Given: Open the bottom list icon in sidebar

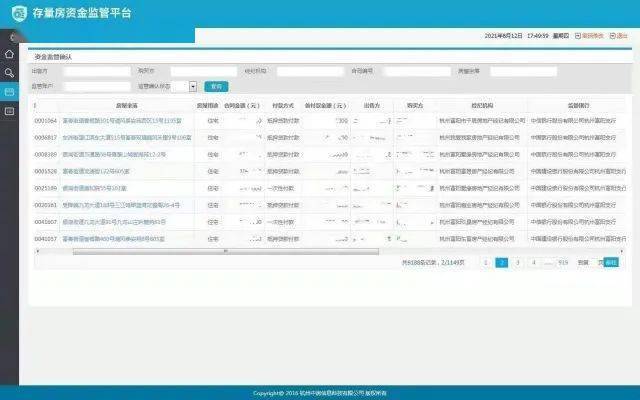Looking at the screenshot, I should (9, 111).
